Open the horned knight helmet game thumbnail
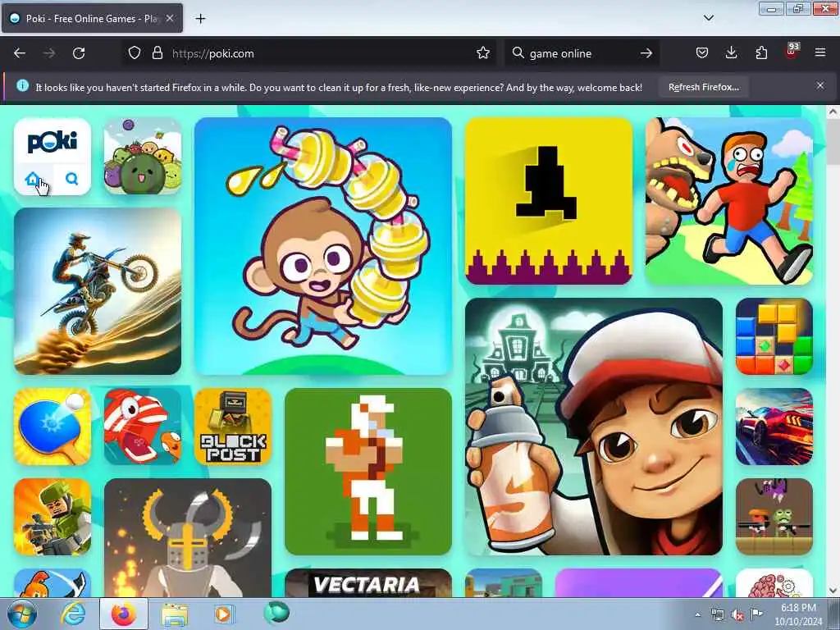This screenshot has height=630, width=840. coord(188,538)
